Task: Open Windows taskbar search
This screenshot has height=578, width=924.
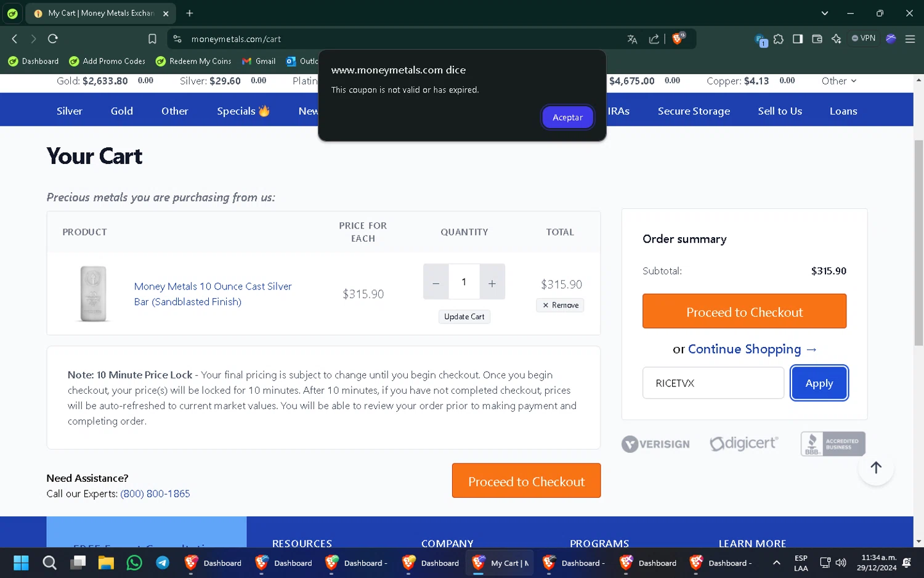Action: click(x=49, y=563)
